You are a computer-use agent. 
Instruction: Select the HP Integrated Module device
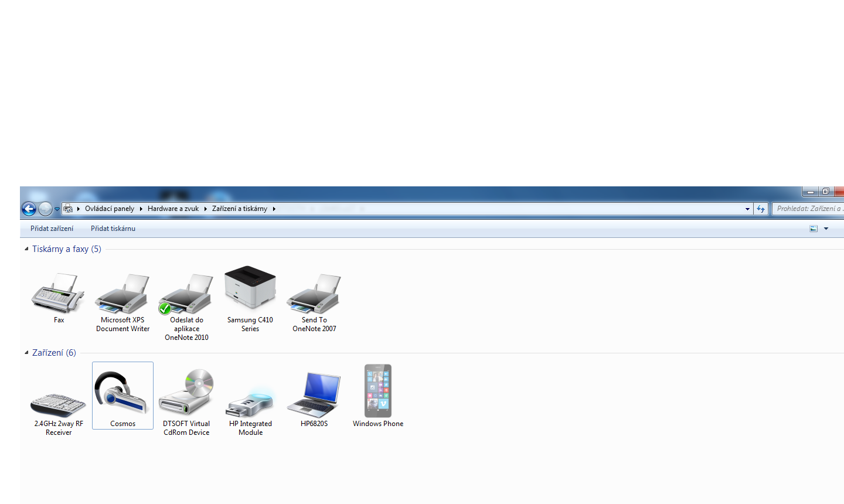250,401
